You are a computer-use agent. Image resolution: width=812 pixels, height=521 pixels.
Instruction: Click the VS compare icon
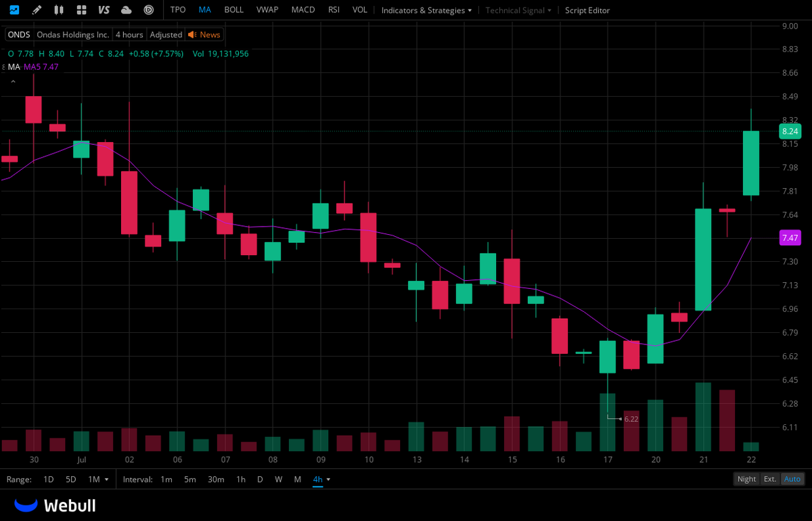point(104,10)
